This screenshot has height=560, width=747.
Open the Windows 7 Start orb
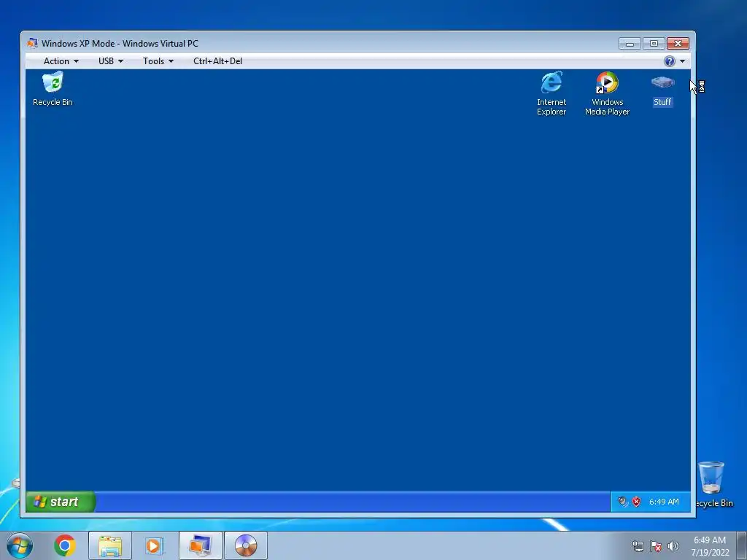pyautogui.click(x=20, y=545)
